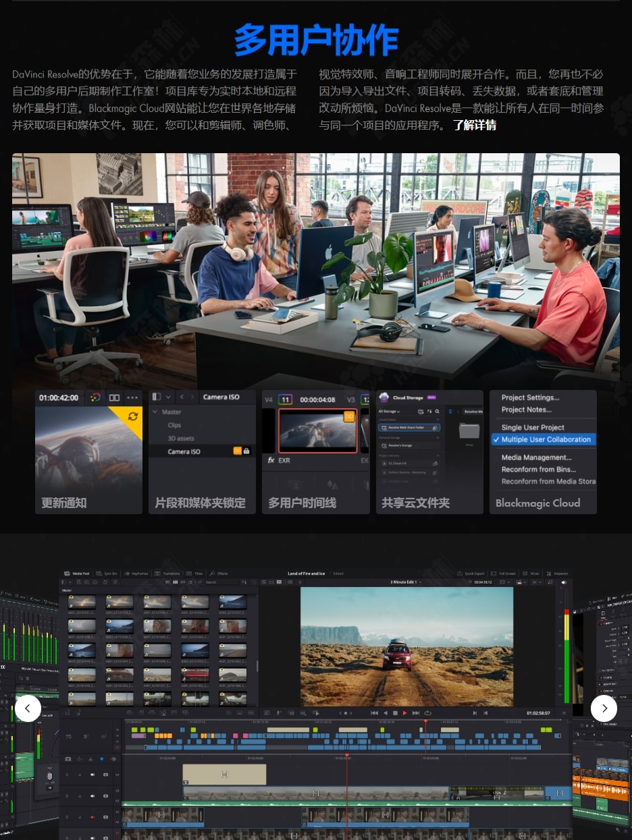Choose Project Notes... in the menu
The width and height of the screenshot is (632, 840).
coord(527,410)
